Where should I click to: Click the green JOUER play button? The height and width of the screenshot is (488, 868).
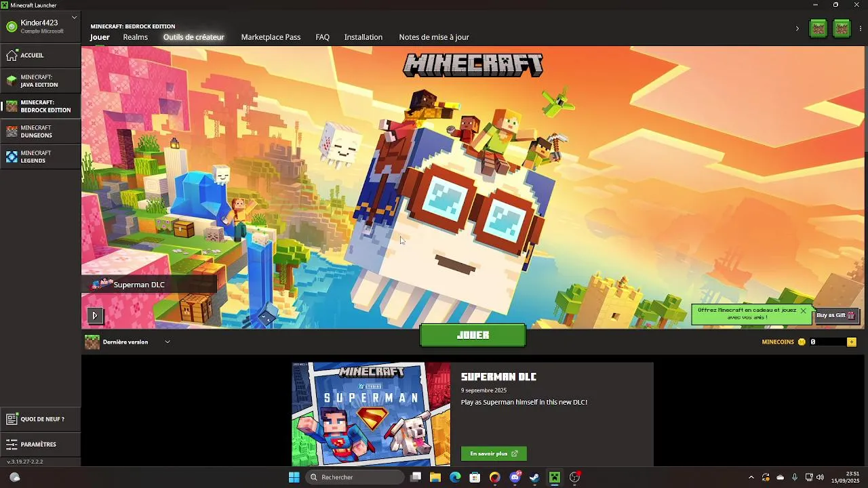[473, 335]
